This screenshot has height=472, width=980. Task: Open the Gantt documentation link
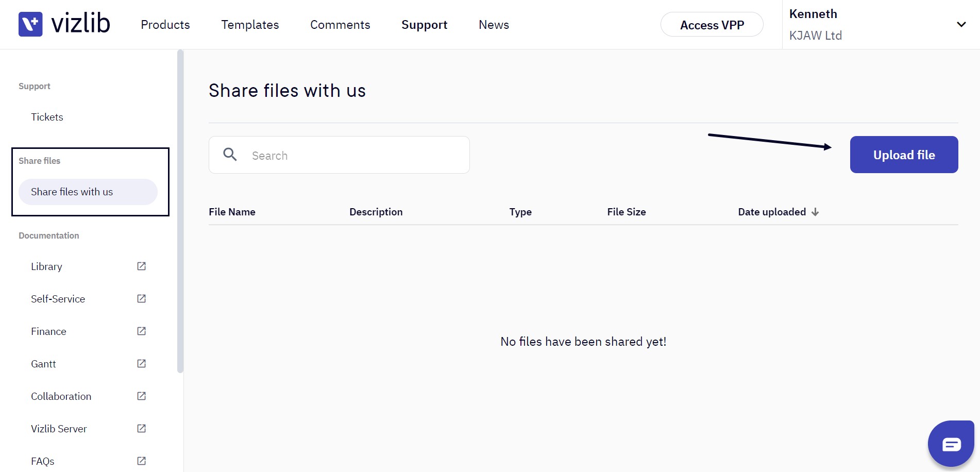43,364
